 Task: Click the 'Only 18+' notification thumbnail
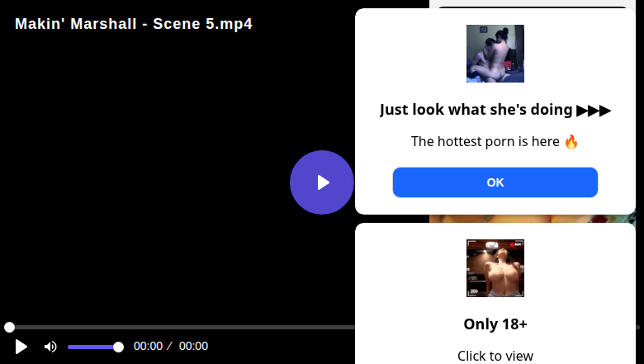(x=495, y=268)
